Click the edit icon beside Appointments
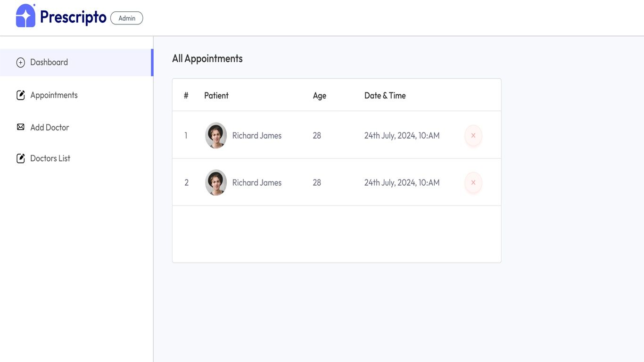Screen dimensions: 644x362 (x=21, y=95)
